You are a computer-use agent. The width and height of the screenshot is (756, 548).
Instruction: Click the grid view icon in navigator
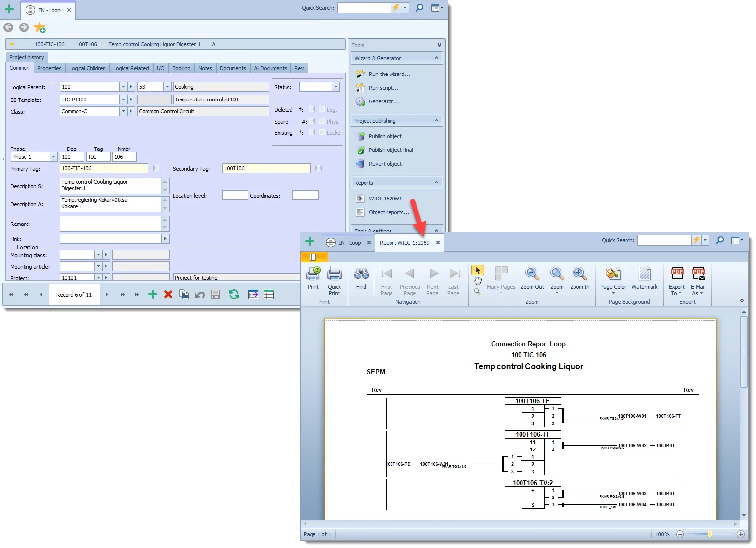pos(269,294)
